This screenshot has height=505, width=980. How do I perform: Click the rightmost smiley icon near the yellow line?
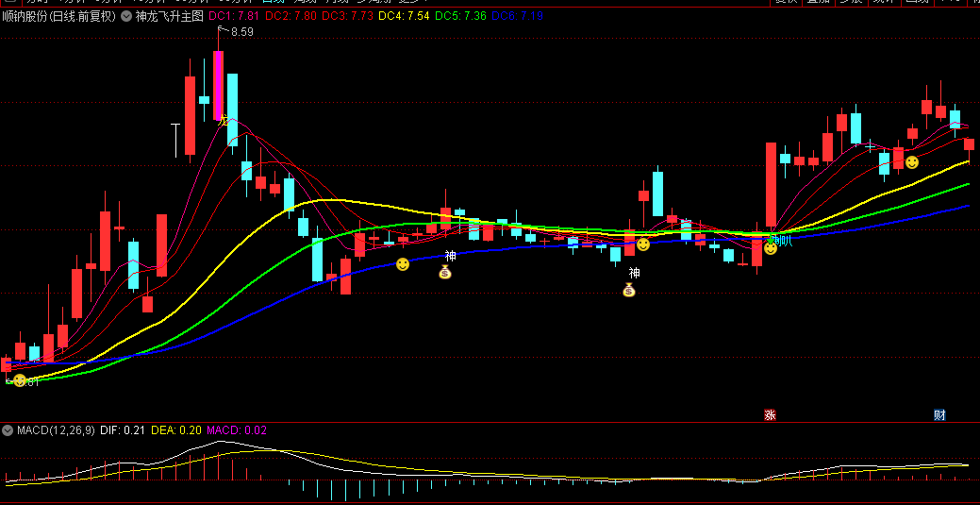[x=912, y=162]
